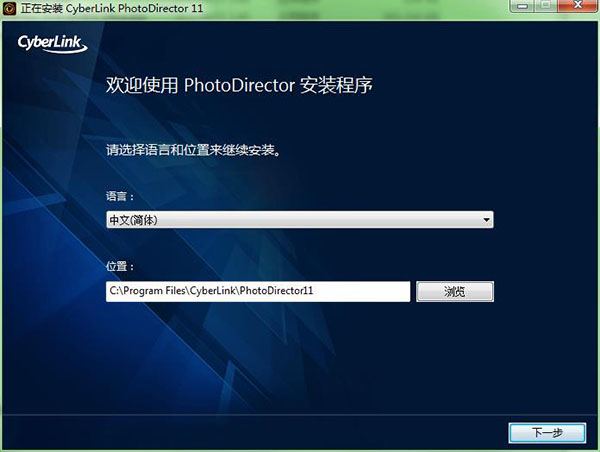600x452 pixels.
Task: Click the 请选择语言和位置来继续安装 instruction text
Action: tap(194, 150)
